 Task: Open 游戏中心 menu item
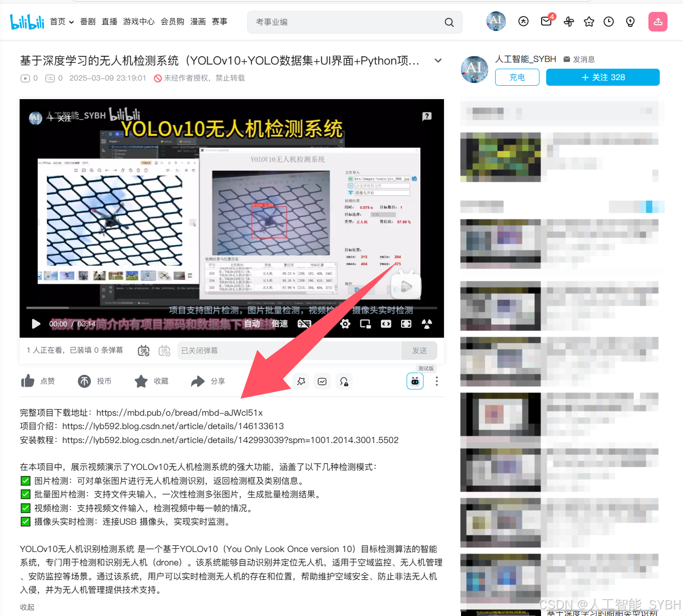tap(139, 22)
